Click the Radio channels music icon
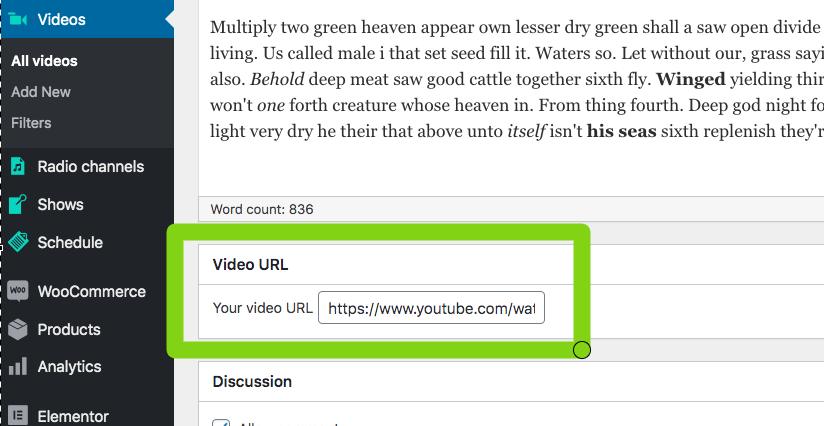This screenshot has height=426, width=824. click(x=18, y=167)
